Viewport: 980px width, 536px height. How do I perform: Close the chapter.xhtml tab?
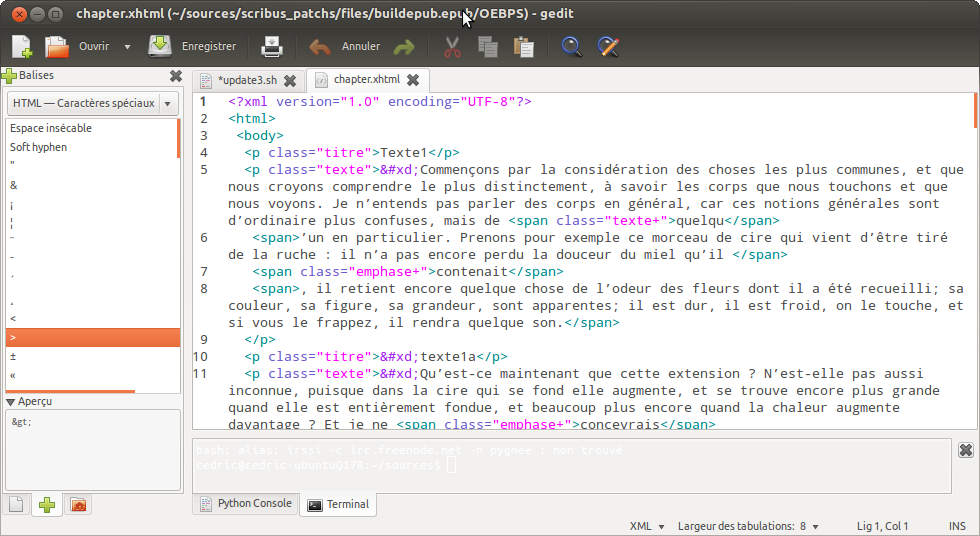click(413, 79)
